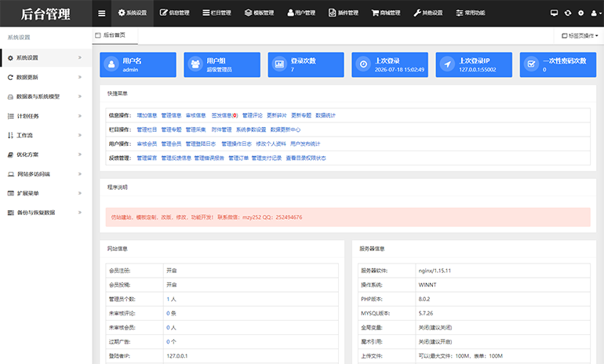The image size is (604, 364).
Task: Expand the 数据表与系统模型 chevron
Action: tap(80, 96)
